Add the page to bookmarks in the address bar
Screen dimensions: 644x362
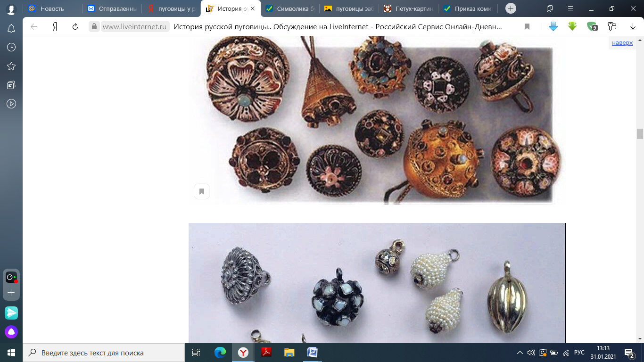527,27
